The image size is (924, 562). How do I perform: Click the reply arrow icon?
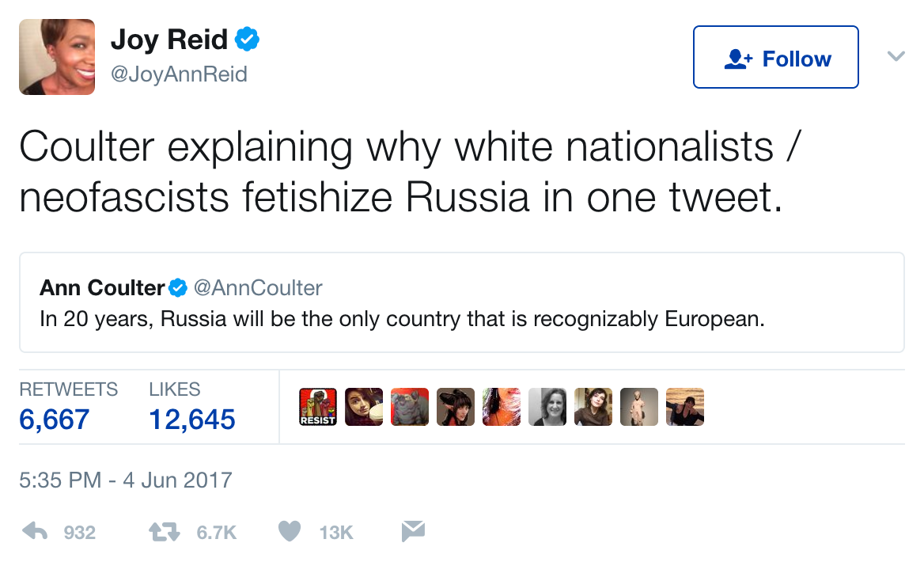coord(35,532)
